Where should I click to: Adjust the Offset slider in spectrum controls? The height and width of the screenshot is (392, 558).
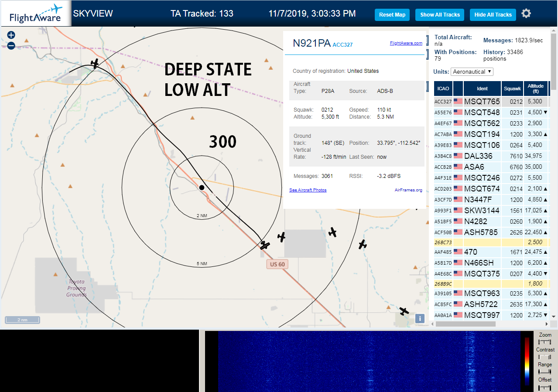pyautogui.click(x=545, y=387)
